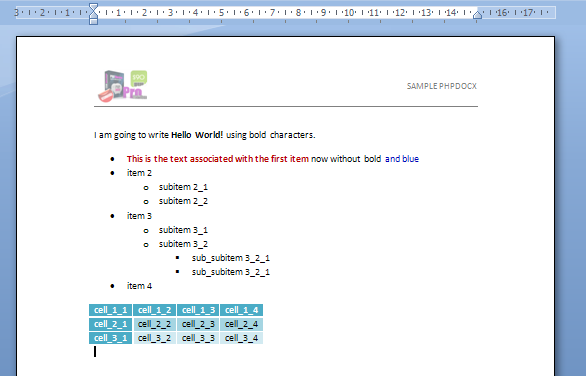This screenshot has width=586, height=376.
Task: Click subitem 2_1 in the list
Action: tap(183, 187)
